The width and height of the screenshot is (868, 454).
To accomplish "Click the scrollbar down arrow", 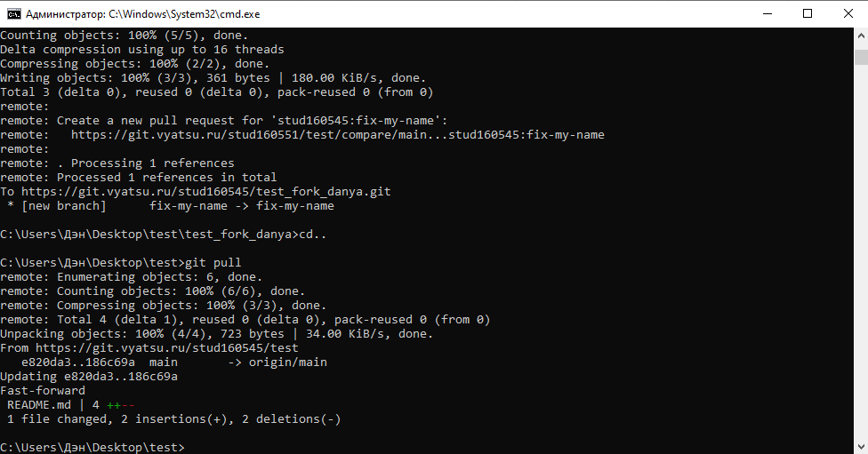I will pyautogui.click(x=860, y=446).
